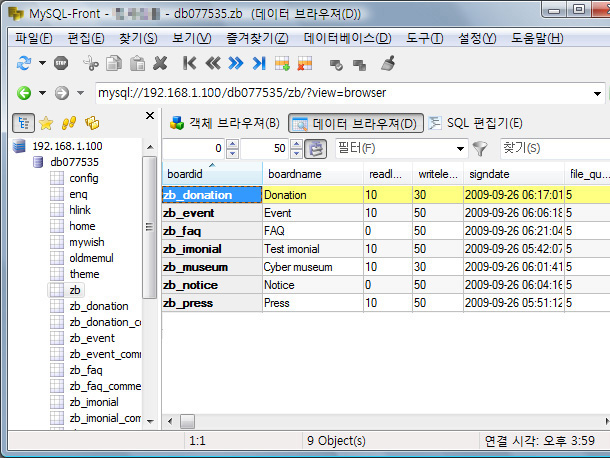
Task: Click the boardname column header
Action: pyautogui.click(x=313, y=174)
